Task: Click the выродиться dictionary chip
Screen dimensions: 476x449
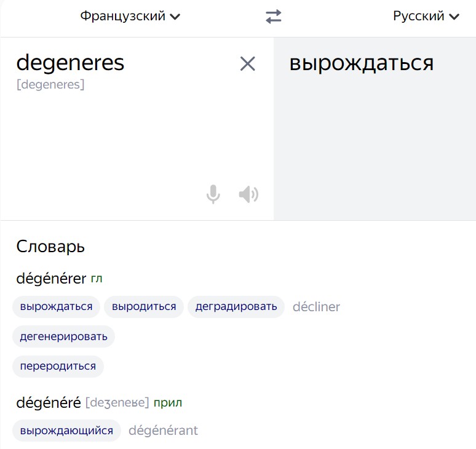Action: (x=144, y=307)
